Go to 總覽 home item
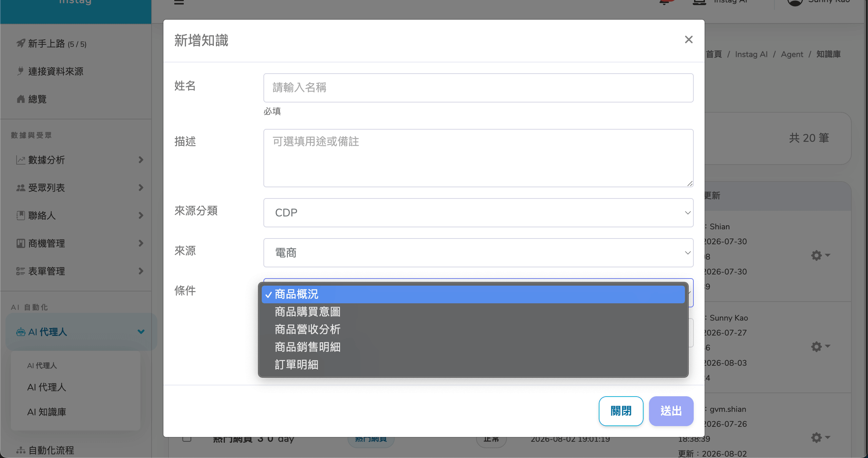The width and height of the screenshot is (868, 458). point(32,99)
